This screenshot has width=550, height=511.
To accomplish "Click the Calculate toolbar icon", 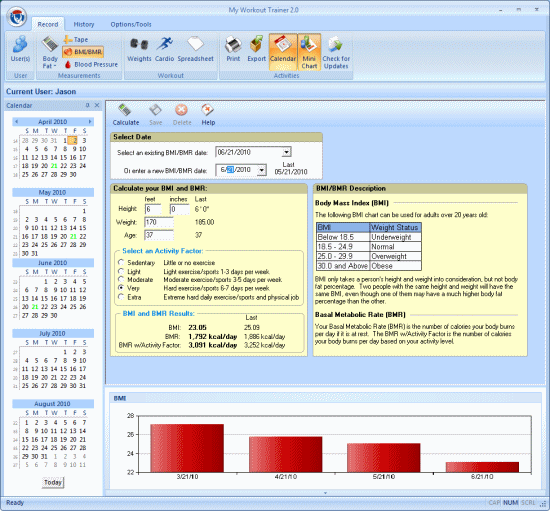I will coord(126,115).
